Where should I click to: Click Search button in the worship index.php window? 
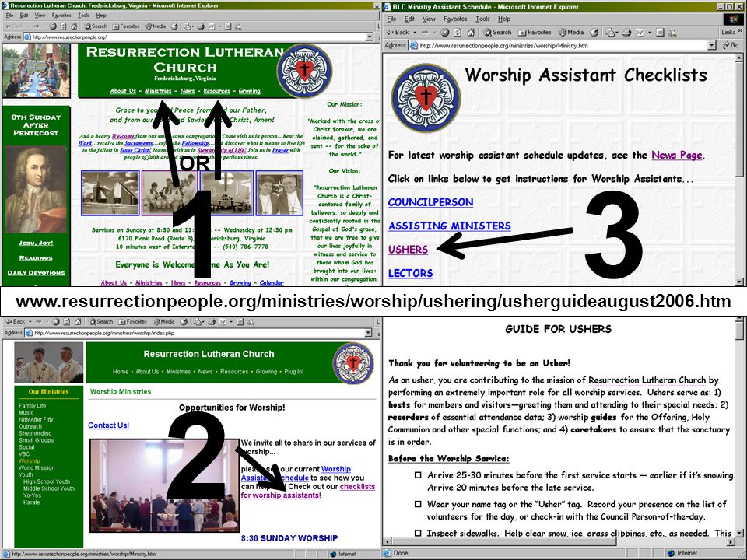pyautogui.click(x=101, y=321)
